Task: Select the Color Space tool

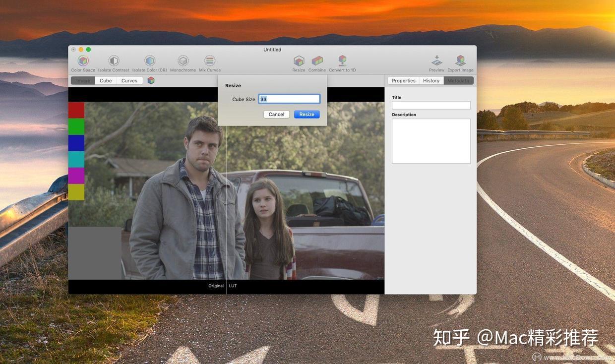Action: tap(82, 62)
